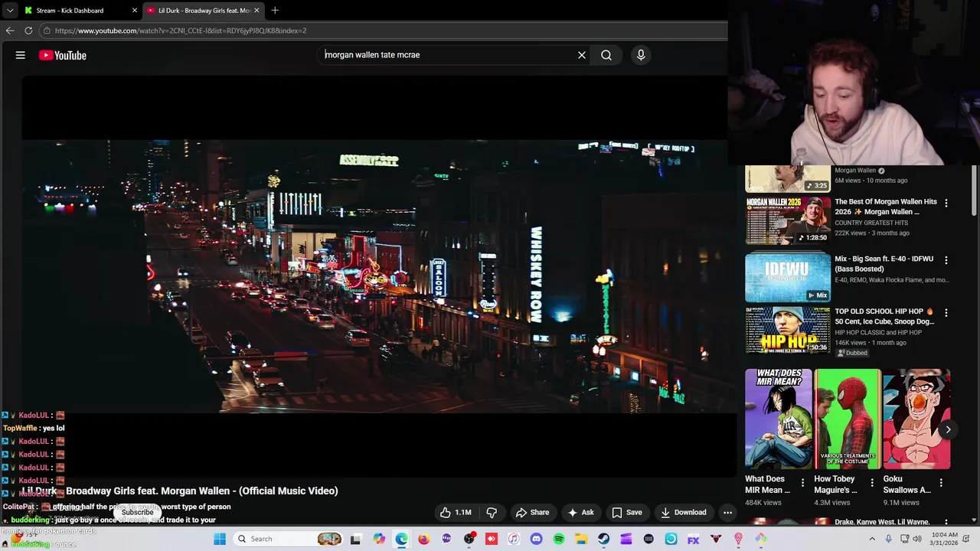Viewport: 980px width, 551px height.
Task: Close the Kick Dashboard tab
Action: pos(135,11)
